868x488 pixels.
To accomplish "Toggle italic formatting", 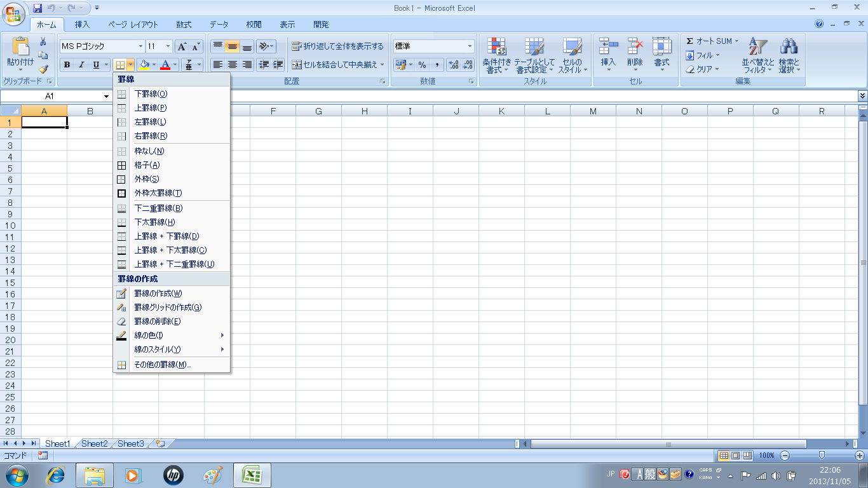I will pyautogui.click(x=81, y=65).
